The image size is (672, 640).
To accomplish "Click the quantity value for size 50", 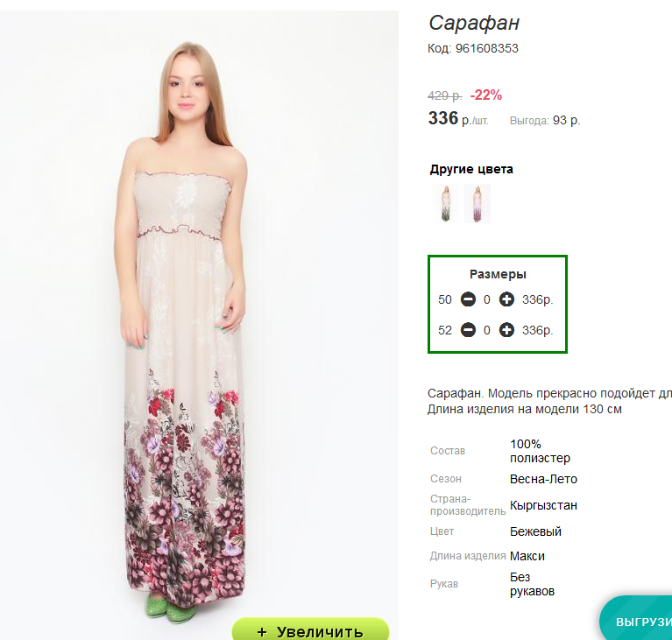I will pos(487,299).
